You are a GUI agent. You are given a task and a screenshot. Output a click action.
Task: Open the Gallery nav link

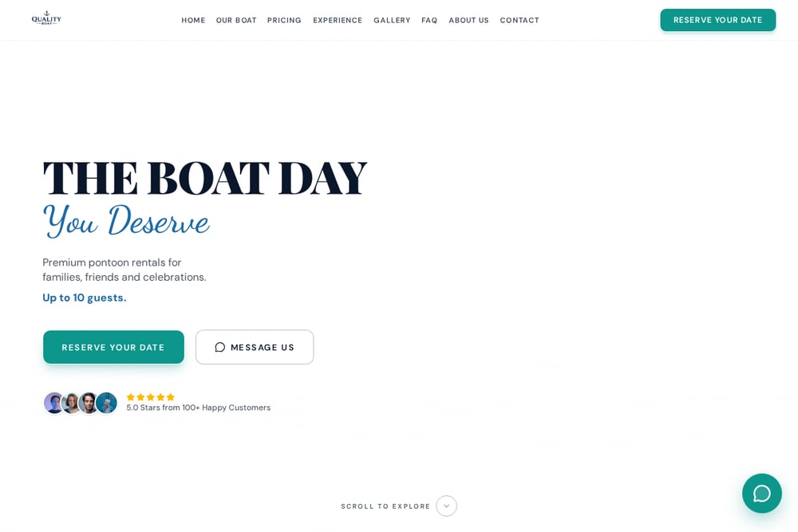tap(392, 21)
